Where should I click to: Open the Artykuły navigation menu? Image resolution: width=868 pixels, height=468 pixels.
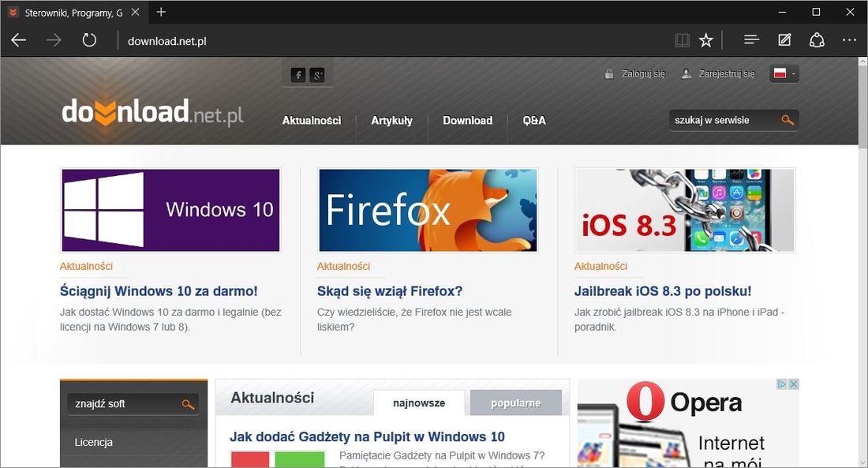[392, 120]
